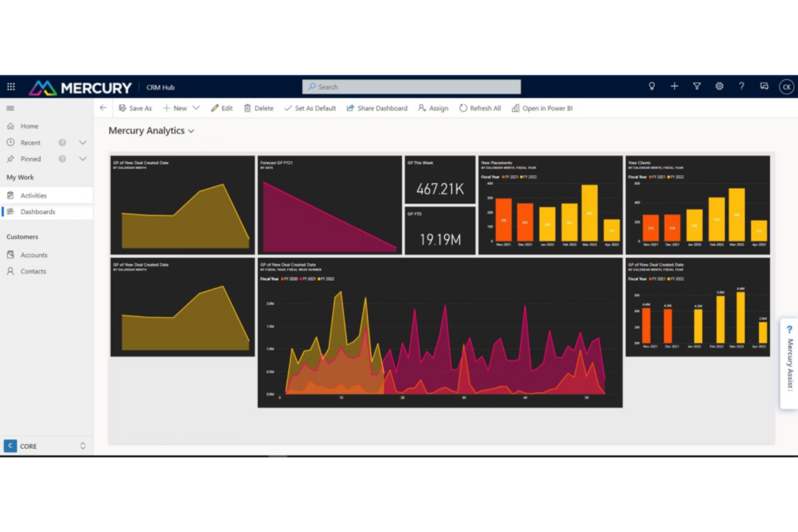Open the New button dropdown arrow
The height and width of the screenshot is (532, 798).
[x=196, y=108]
